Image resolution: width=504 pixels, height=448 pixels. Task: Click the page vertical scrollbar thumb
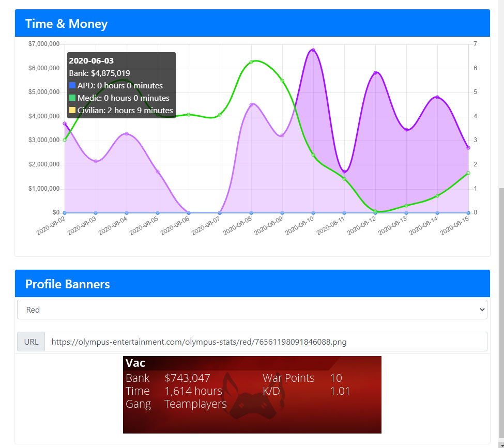[501, 315]
